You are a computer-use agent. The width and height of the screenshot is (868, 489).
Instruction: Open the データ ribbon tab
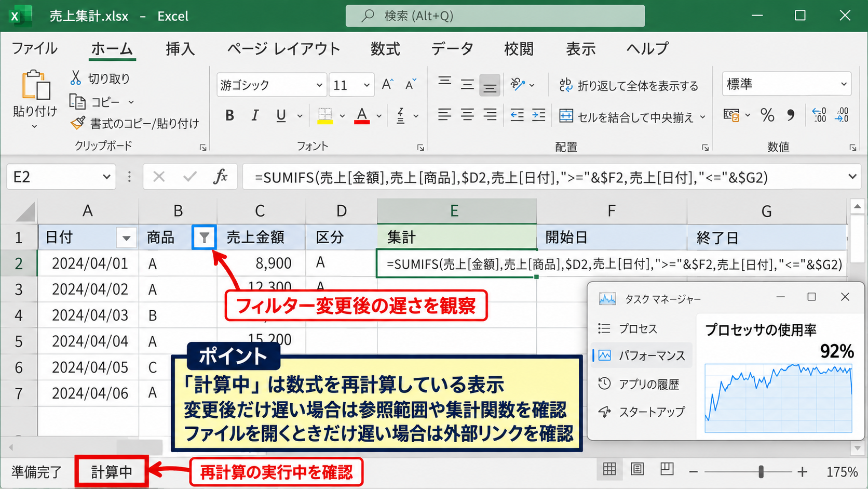(452, 49)
